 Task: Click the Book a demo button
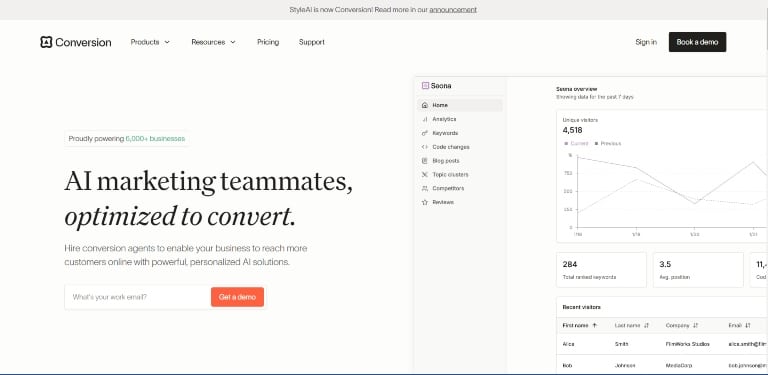click(x=697, y=42)
